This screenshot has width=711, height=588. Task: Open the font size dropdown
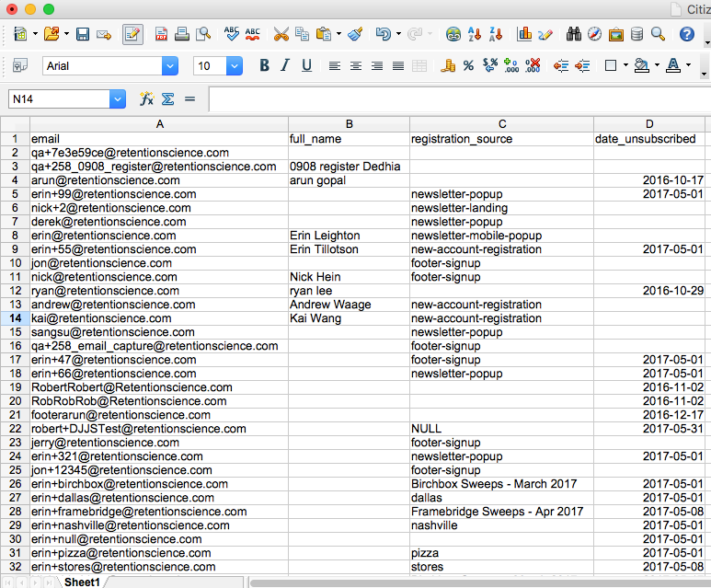coord(234,65)
